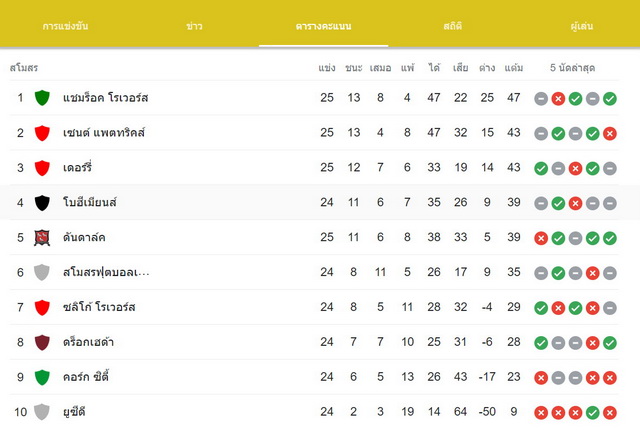Click the truncated สโมสรฟุตบอล team name
Screen dimensions: 640x437
106,272
